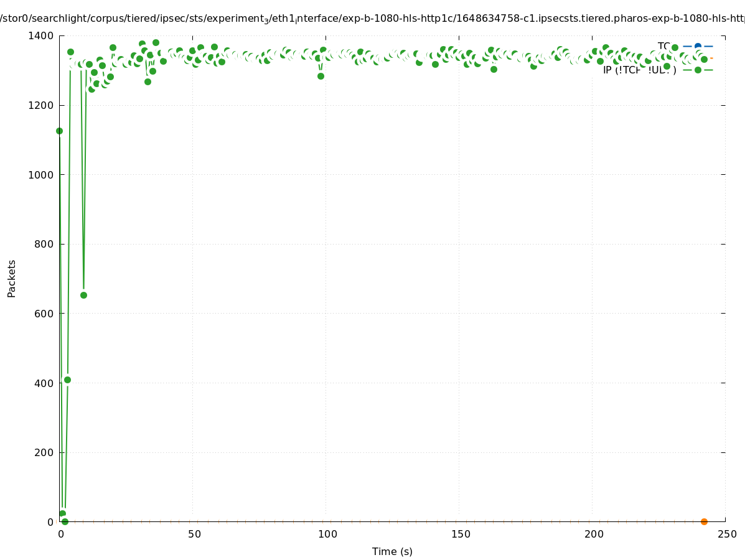Click the file path title at top
Image resolution: width=745 pixels, height=560 pixels.
(372, 19)
